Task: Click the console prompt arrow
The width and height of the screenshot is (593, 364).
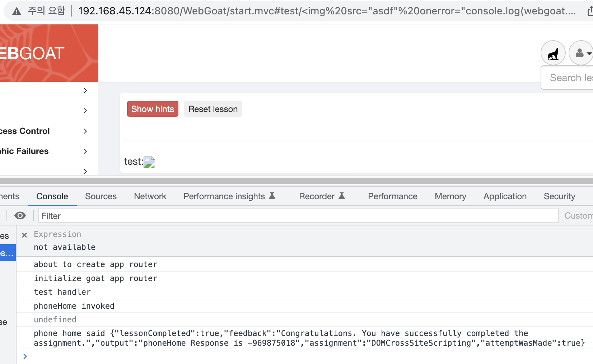Action: (x=25, y=356)
